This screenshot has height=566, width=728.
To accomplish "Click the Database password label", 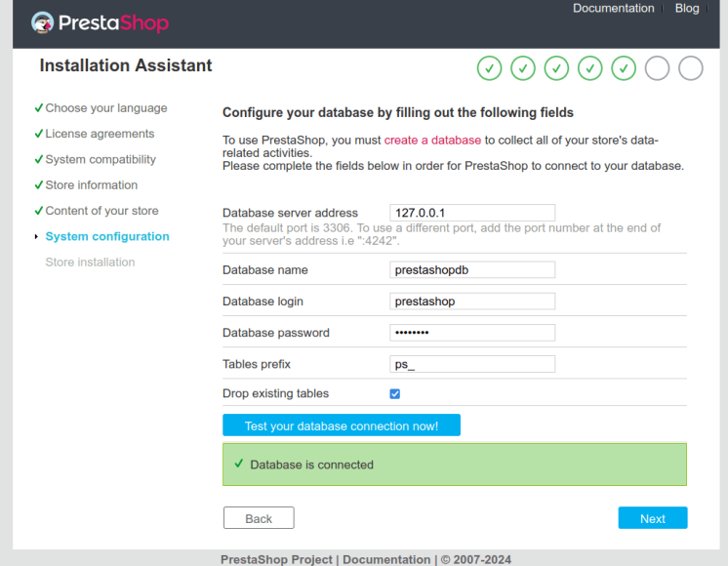I will click(276, 333).
